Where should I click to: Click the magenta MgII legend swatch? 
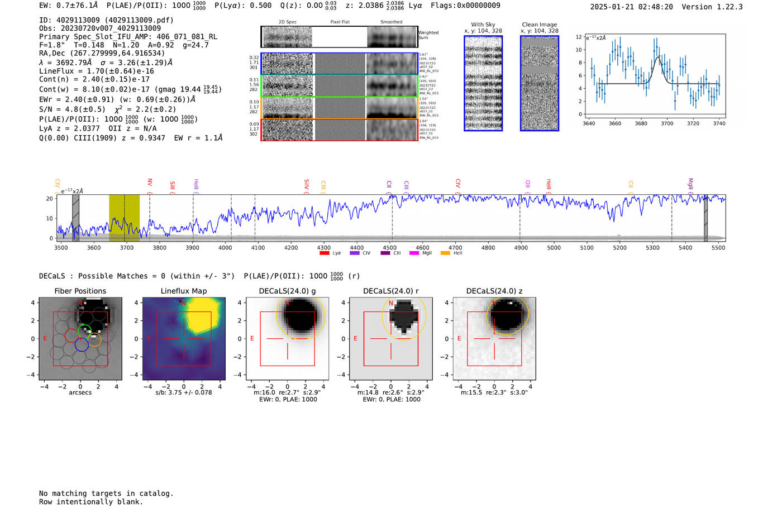414,253
